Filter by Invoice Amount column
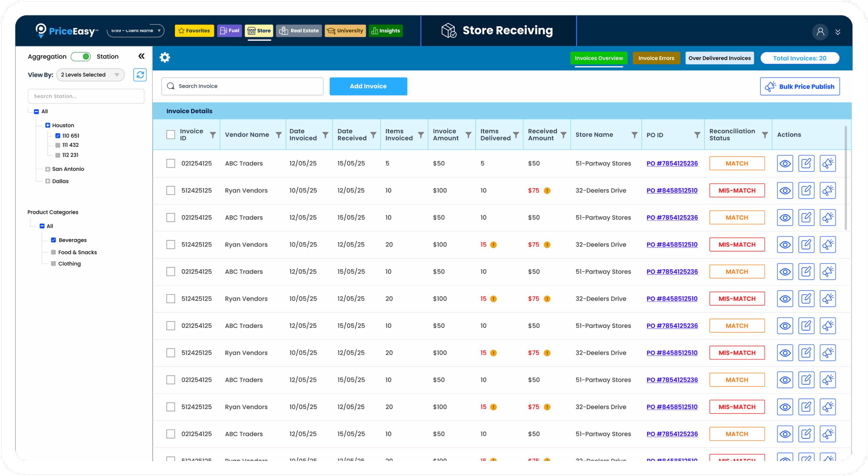The height and width of the screenshot is (476, 868). pos(468,135)
